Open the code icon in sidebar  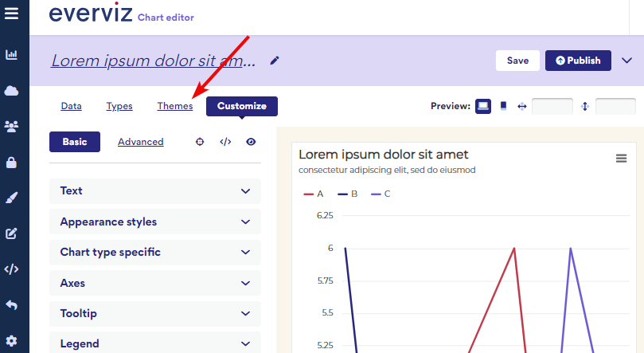click(11, 269)
